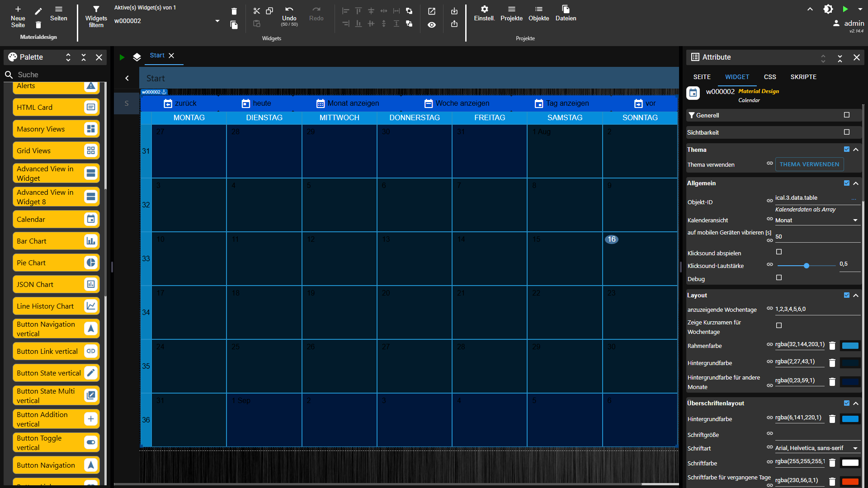Add Bar Chart widget from palette
868x488 pixels.
click(x=56, y=241)
